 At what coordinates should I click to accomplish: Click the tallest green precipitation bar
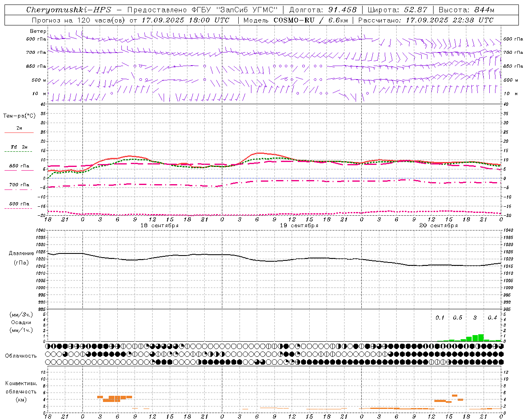481,338
